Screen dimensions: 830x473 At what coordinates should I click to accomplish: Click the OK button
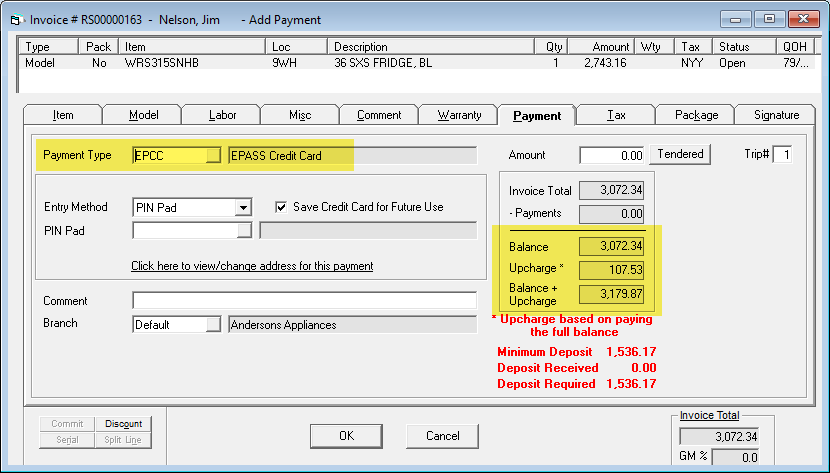point(346,435)
